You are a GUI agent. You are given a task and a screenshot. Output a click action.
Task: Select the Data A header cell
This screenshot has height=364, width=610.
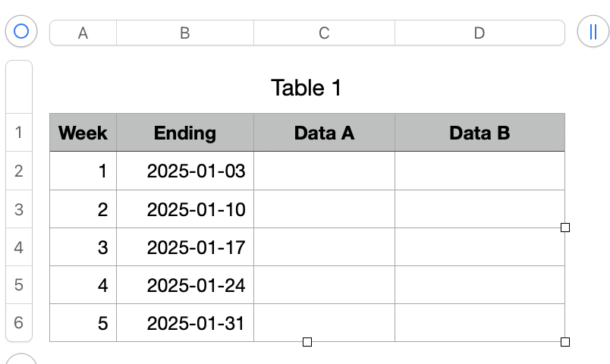pyautogui.click(x=324, y=133)
